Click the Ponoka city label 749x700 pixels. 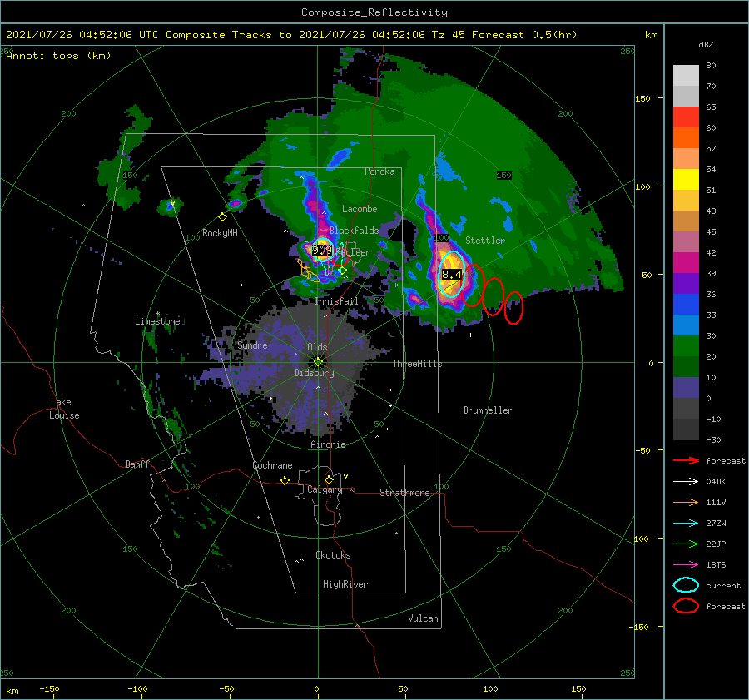coord(379,171)
